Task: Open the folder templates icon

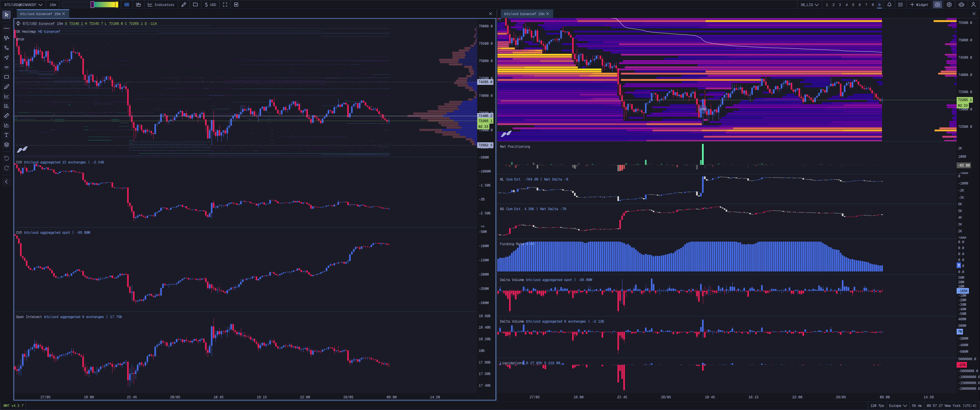Action: point(195,5)
